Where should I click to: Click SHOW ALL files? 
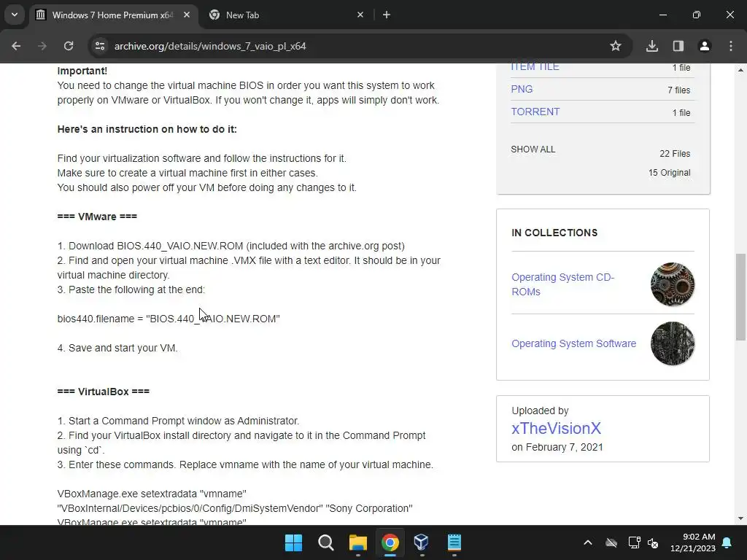click(x=533, y=149)
